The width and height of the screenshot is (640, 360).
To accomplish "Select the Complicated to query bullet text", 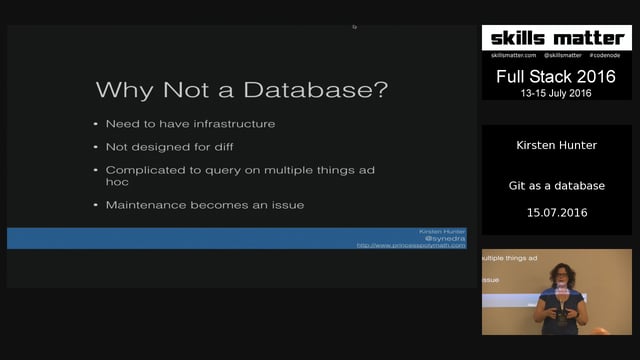I will point(240,176).
